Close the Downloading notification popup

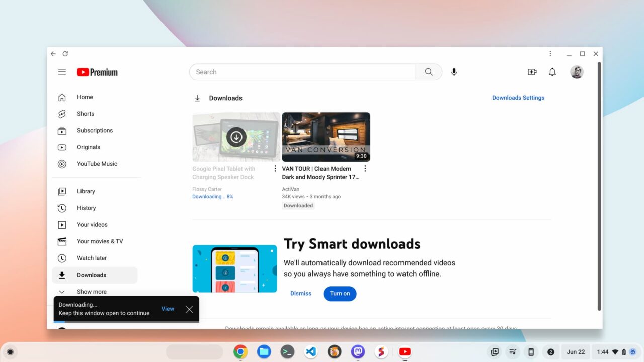click(x=189, y=309)
